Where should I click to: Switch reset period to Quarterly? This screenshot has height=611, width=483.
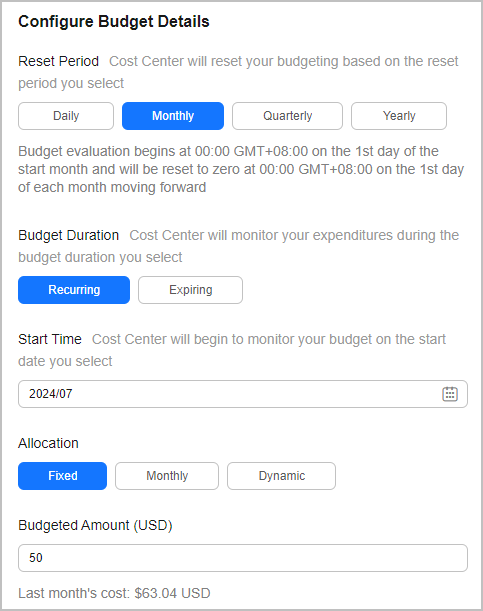pos(287,116)
